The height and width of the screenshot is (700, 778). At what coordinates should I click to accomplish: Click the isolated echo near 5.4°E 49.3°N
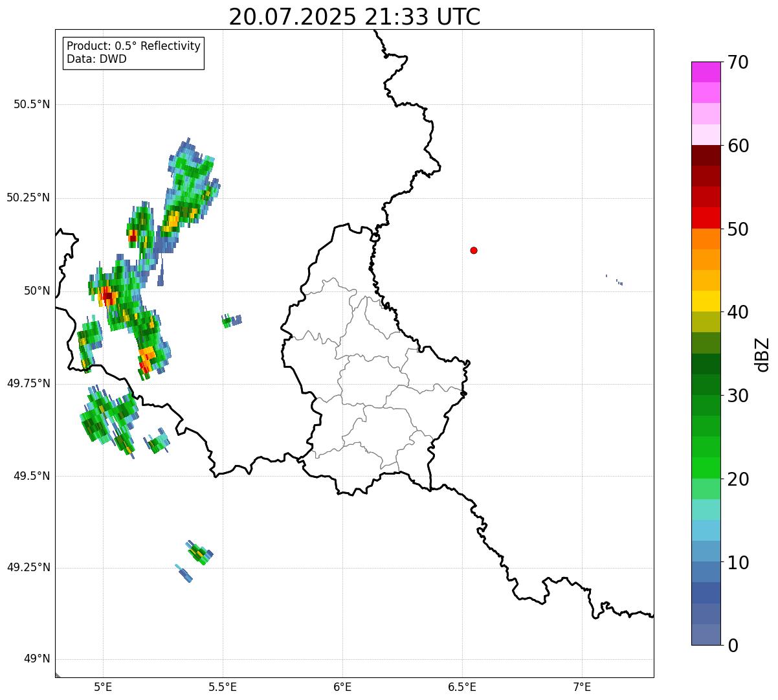coord(201,553)
